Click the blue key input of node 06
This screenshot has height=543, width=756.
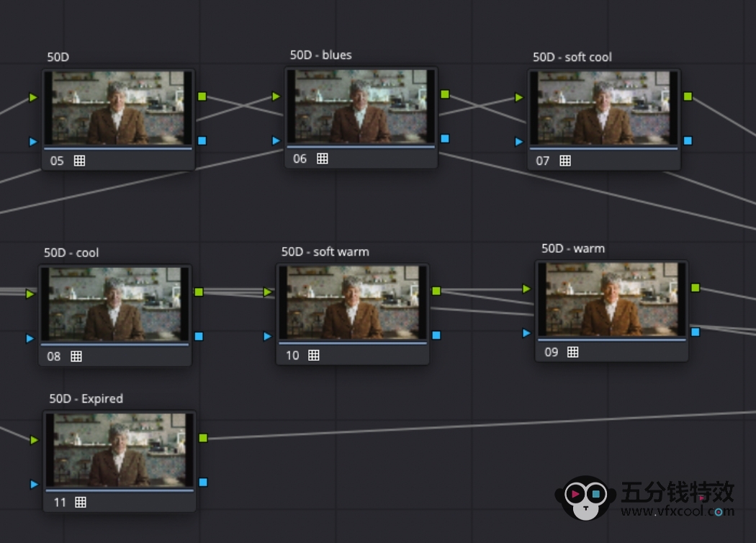[x=276, y=140]
